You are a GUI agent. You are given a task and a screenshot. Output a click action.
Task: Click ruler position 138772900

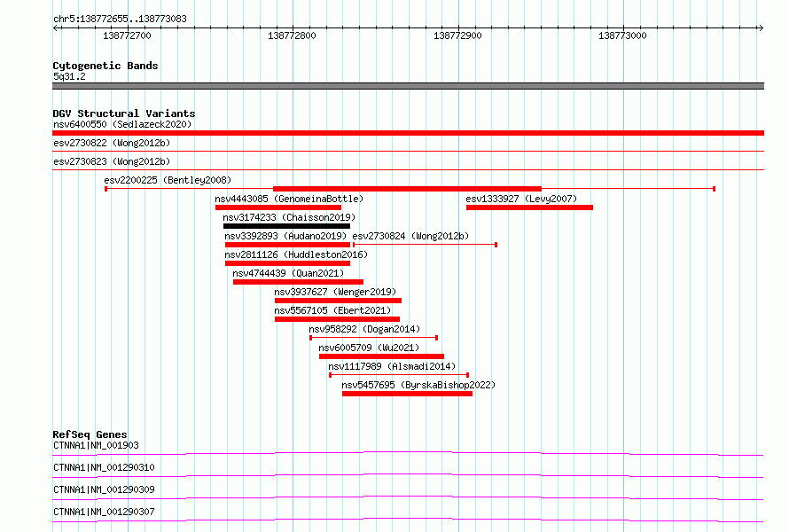tap(457, 35)
